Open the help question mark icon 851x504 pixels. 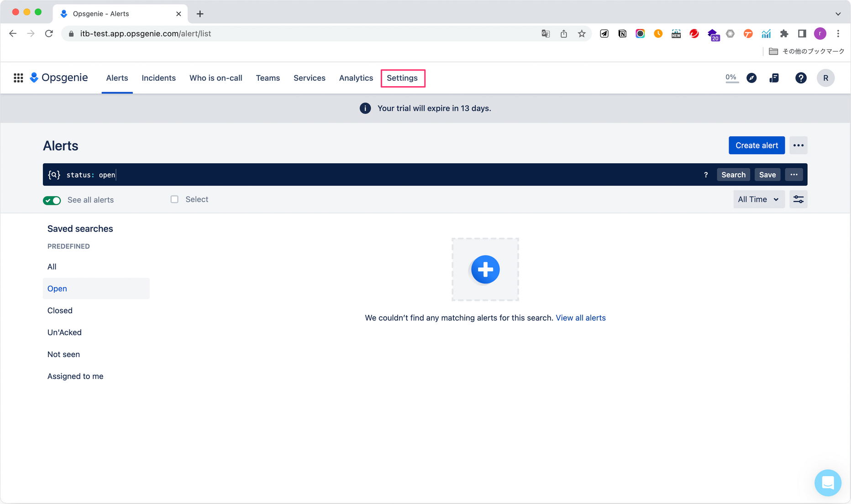click(x=800, y=78)
